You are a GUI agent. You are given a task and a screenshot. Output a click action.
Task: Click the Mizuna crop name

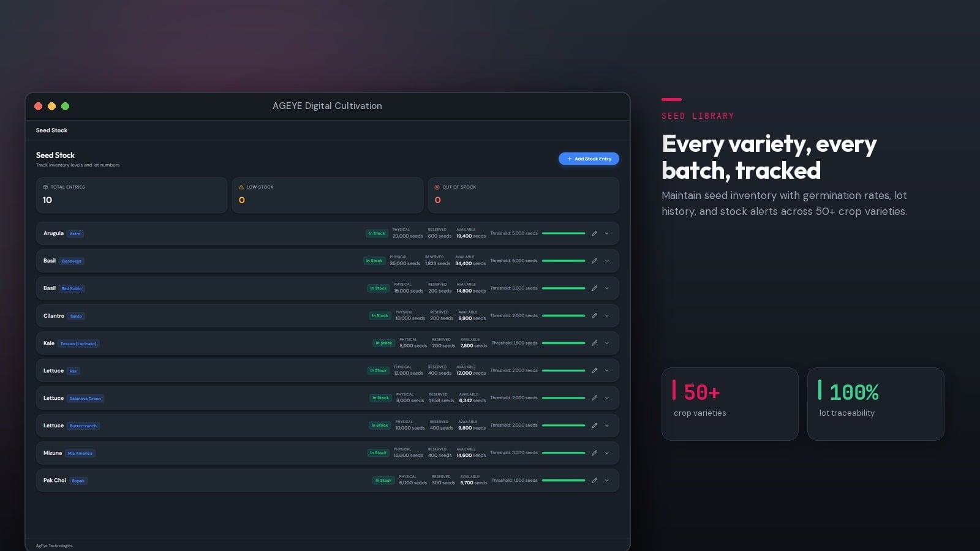[x=53, y=453]
